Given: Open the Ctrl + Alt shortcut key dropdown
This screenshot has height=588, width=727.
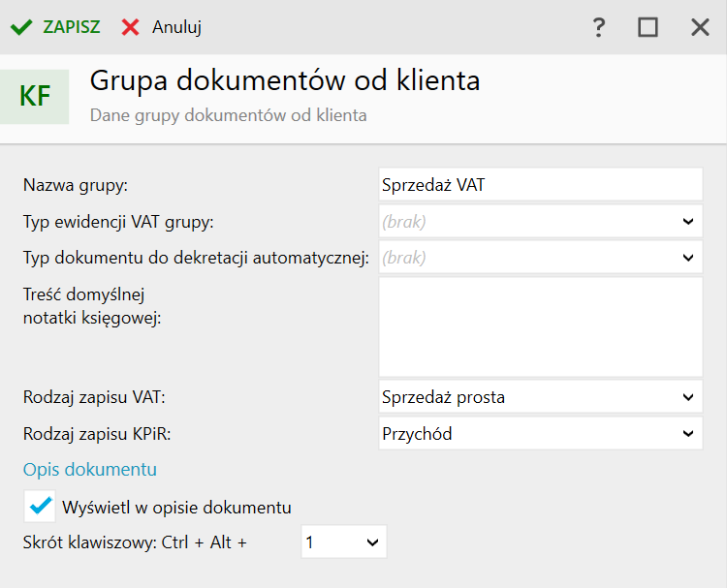Looking at the screenshot, I should coord(372,542).
